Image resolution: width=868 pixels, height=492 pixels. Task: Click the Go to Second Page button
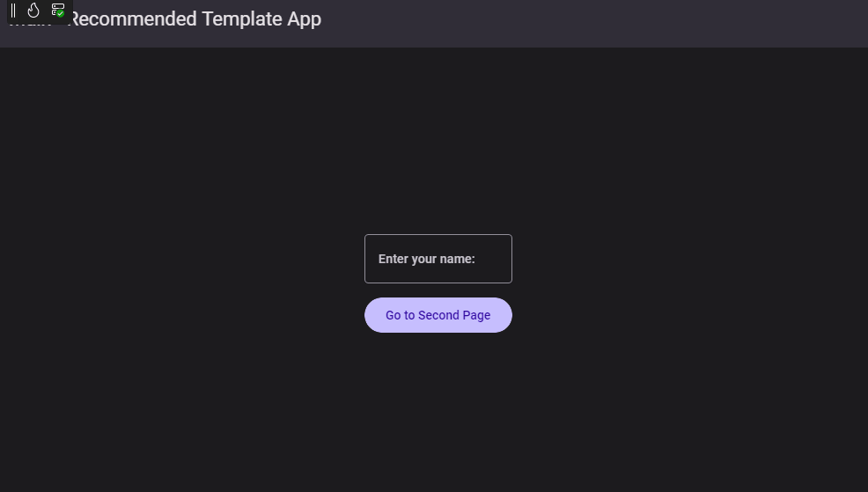click(x=438, y=315)
